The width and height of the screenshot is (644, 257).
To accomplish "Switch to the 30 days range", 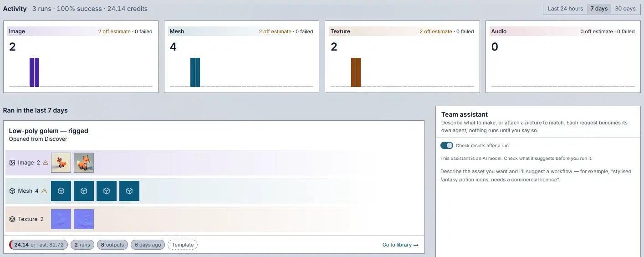I will [625, 9].
